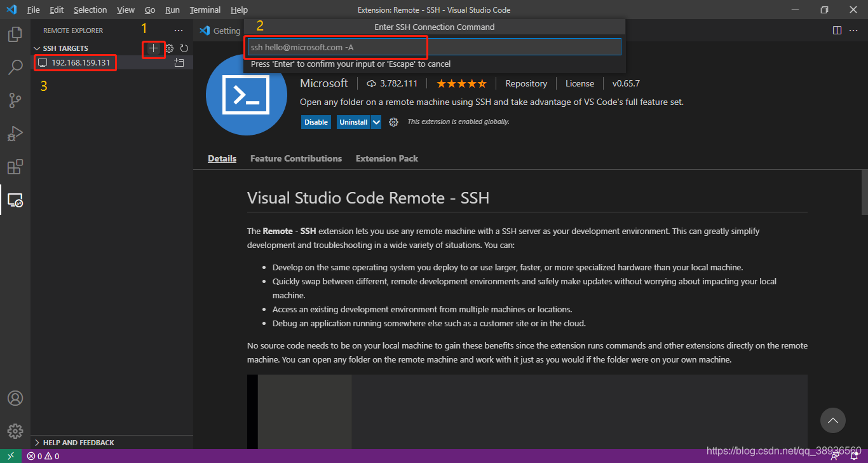
Task: Open the Run menu
Action: 172,10
